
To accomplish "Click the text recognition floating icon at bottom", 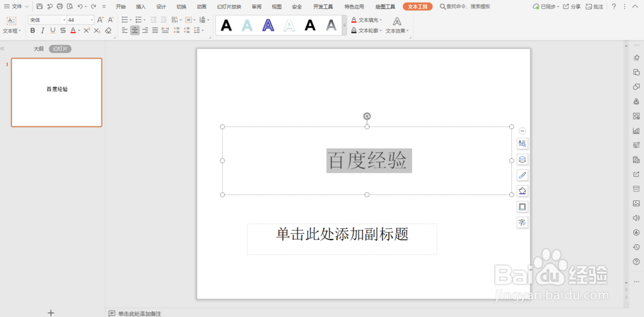I will click(x=522, y=222).
